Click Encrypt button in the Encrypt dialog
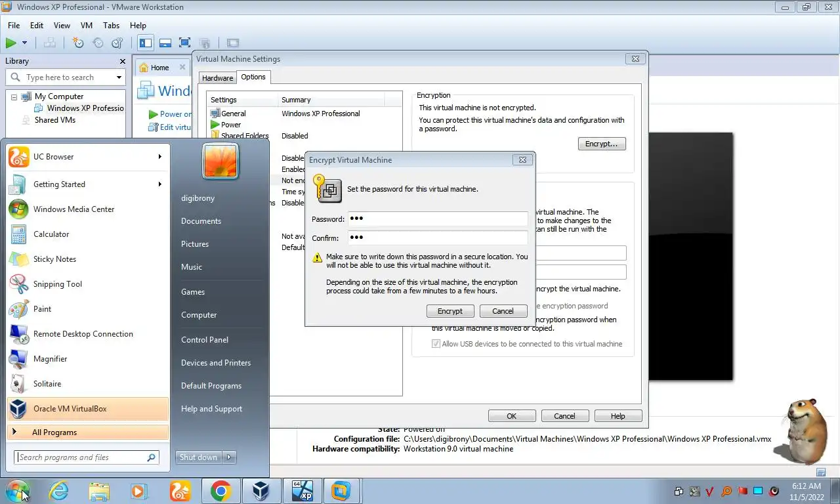The height and width of the screenshot is (504, 840). pos(450,311)
